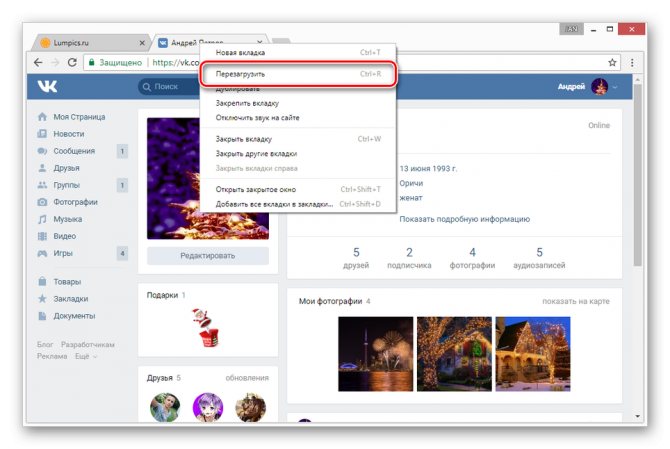Image resolution: width=670 pixels, height=449 pixels.
Task: Open the обновления link in Друзья block
Action: coord(247,378)
